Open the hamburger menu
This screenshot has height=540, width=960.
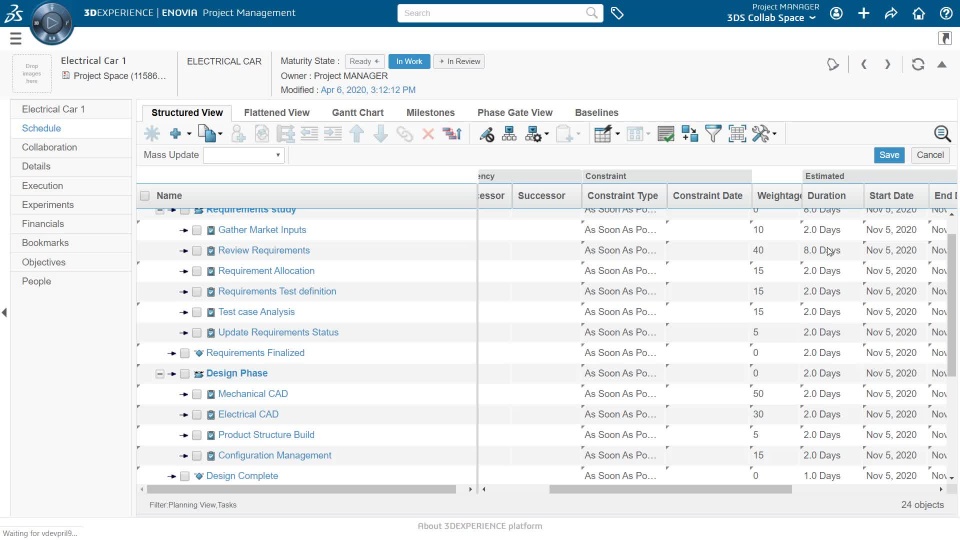tap(16, 39)
